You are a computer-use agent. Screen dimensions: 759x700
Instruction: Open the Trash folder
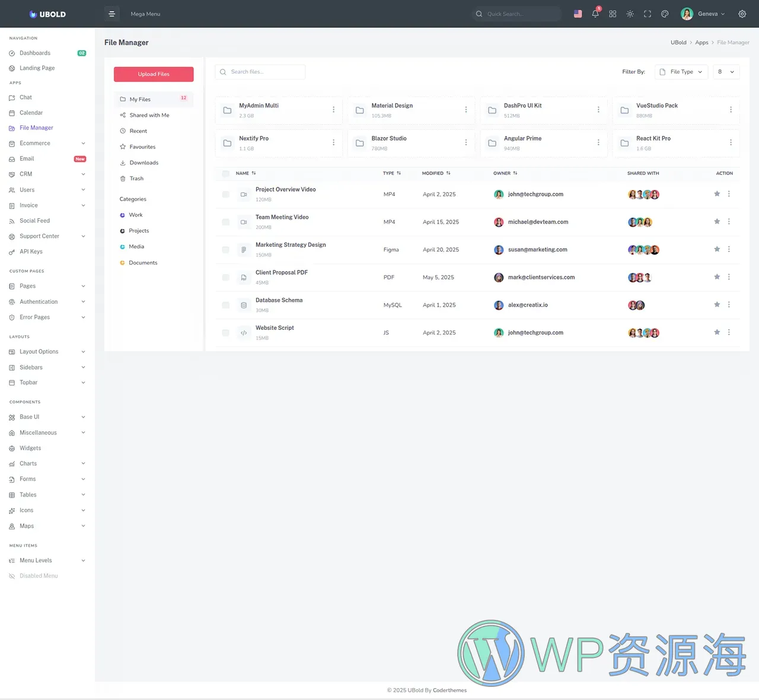pos(136,178)
